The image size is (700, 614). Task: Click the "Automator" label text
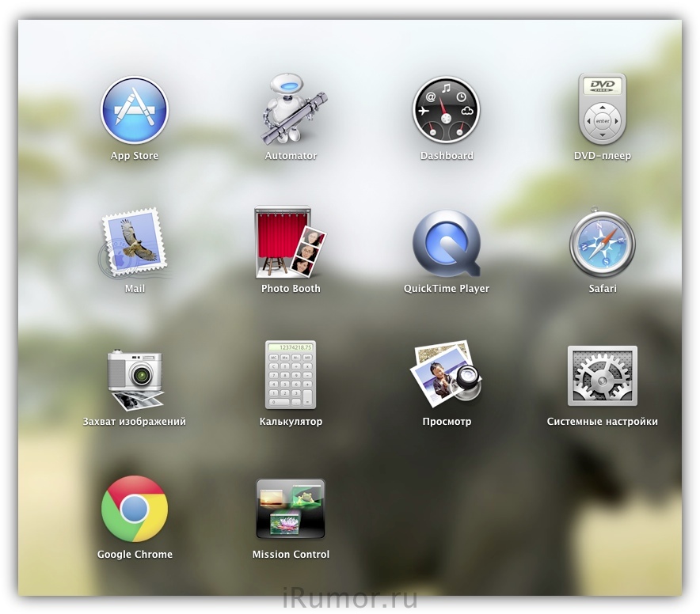click(291, 156)
